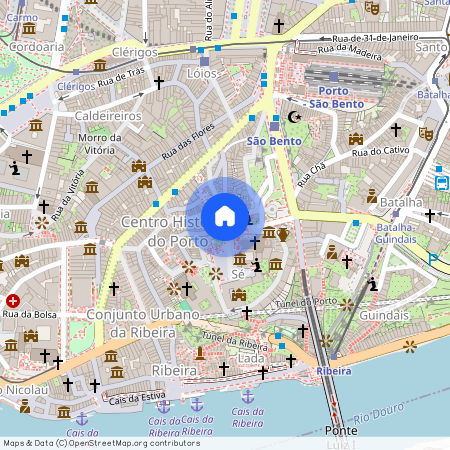
Task: Click the theatre masks icon near Rua do Cativo
Action: [426, 133]
